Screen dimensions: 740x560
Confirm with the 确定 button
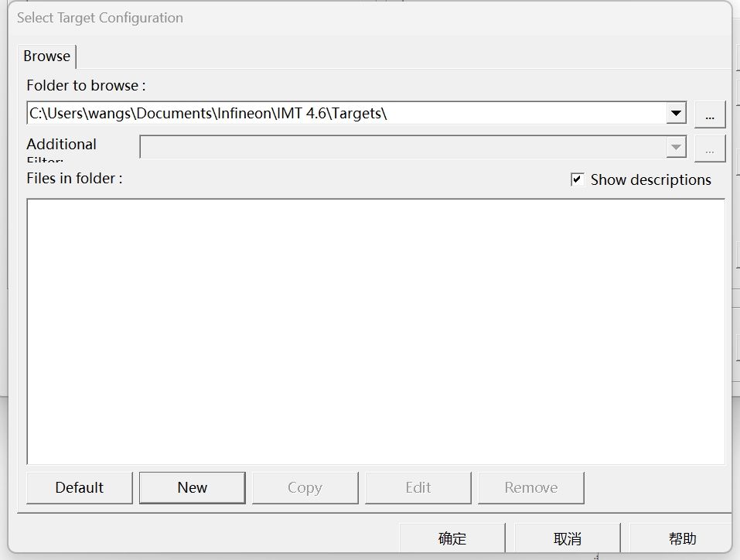[x=452, y=538]
